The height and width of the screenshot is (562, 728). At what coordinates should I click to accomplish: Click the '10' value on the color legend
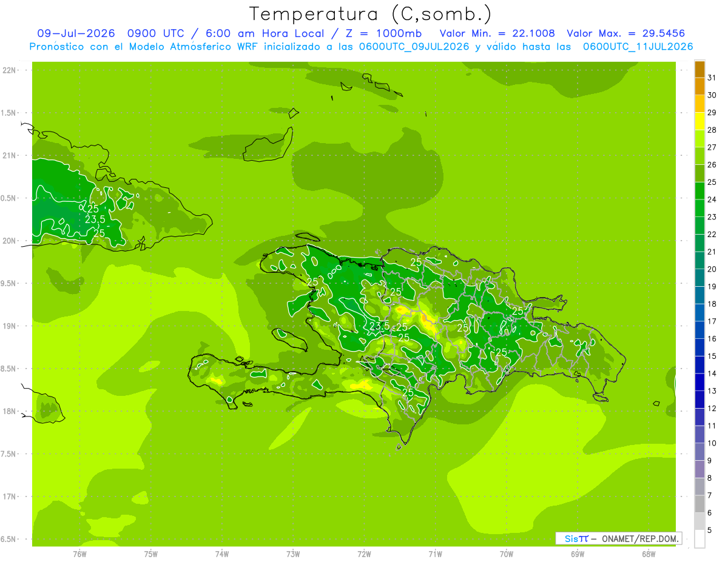pos(712,443)
